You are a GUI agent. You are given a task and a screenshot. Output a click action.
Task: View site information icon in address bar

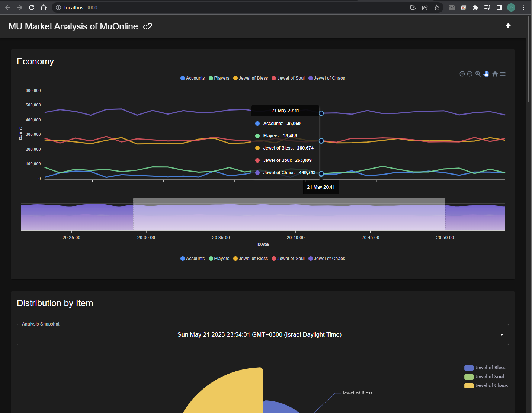point(58,7)
